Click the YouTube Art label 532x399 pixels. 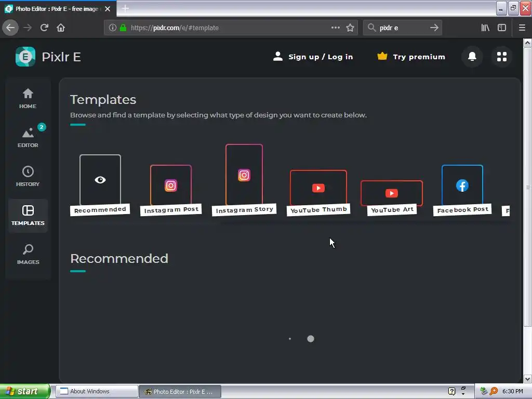[392, 210]
